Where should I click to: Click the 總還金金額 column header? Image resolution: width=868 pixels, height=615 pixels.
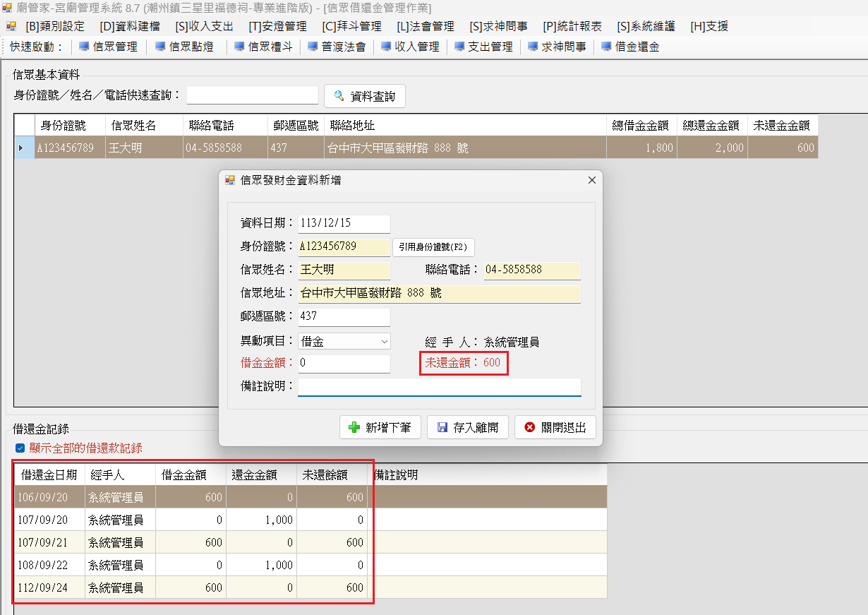(x=713, y=126)
